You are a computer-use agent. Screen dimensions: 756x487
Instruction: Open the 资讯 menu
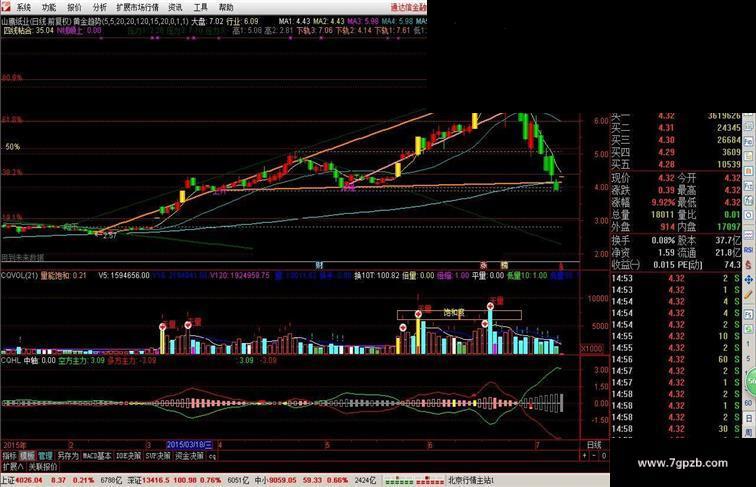pyautogui.click(x=175, y=7)
